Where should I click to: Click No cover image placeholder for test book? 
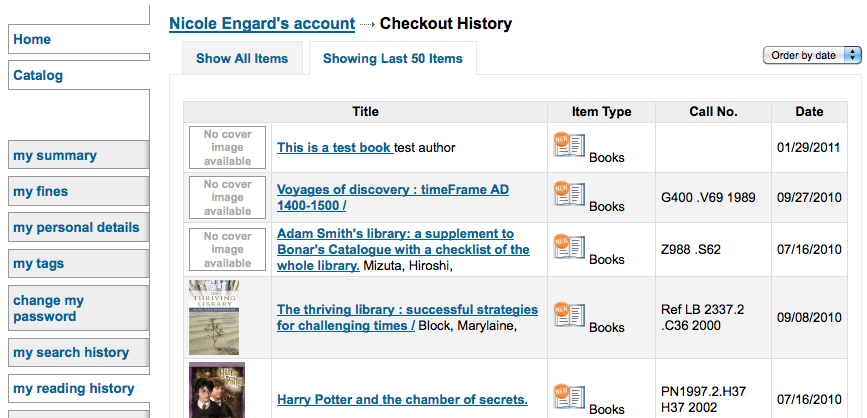tap(227, 148)
